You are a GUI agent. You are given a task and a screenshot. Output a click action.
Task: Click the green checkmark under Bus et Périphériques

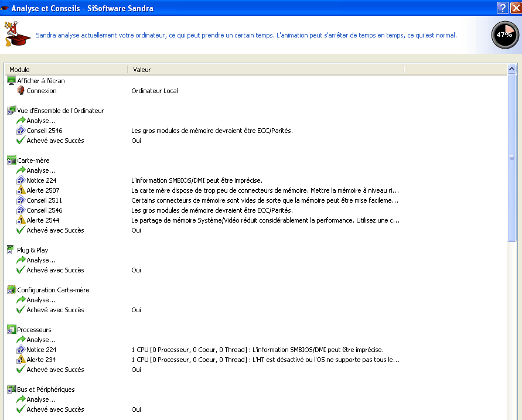(x=21, y=409)
